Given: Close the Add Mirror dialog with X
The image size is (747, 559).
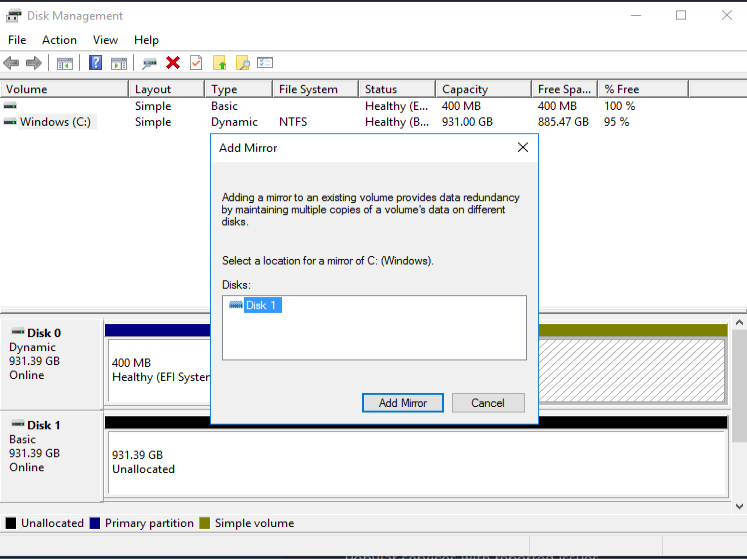Looking at the screenshot, I should pos(522,148).
